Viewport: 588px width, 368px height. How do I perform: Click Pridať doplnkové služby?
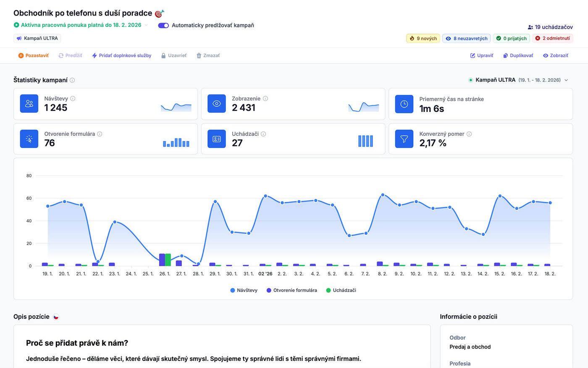coord(121,56)
